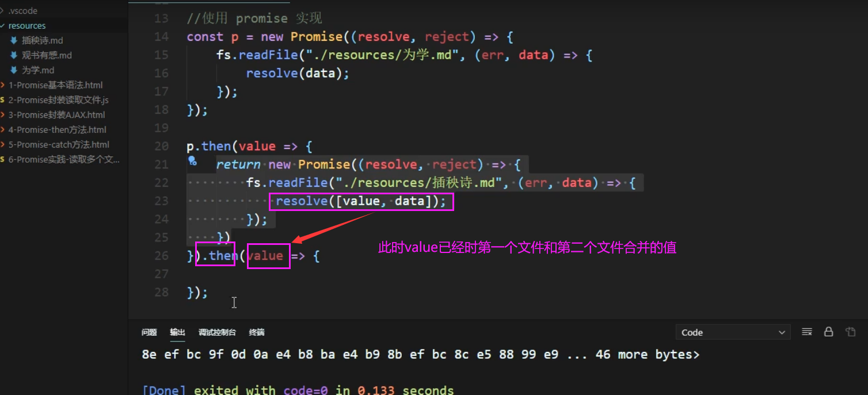Click line number 22 in the gutter
The image size is (868, 395).
click(161, 182)
